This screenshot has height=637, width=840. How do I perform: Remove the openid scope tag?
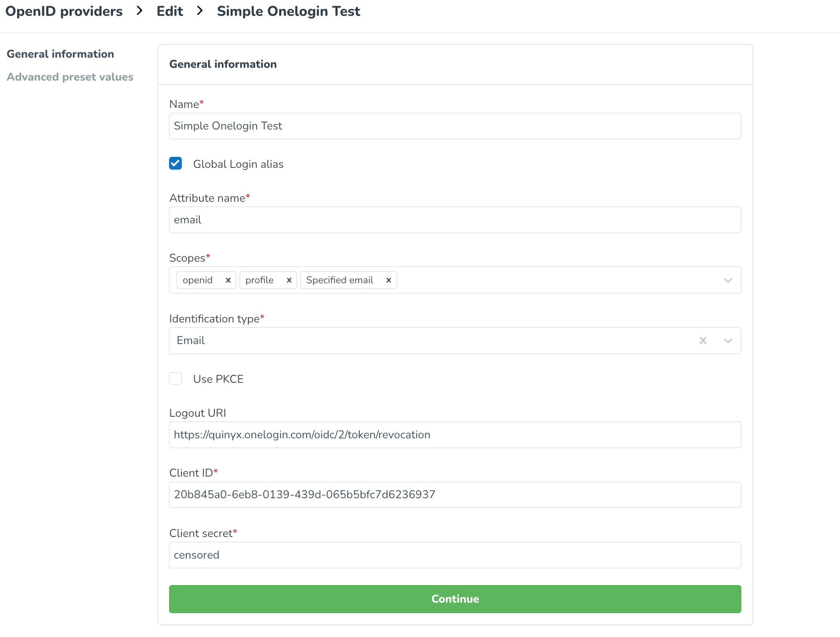tap(228, 280)
